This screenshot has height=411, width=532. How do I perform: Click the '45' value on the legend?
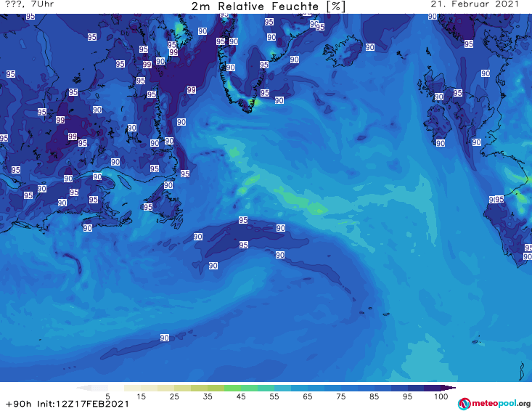coord(241,396)
